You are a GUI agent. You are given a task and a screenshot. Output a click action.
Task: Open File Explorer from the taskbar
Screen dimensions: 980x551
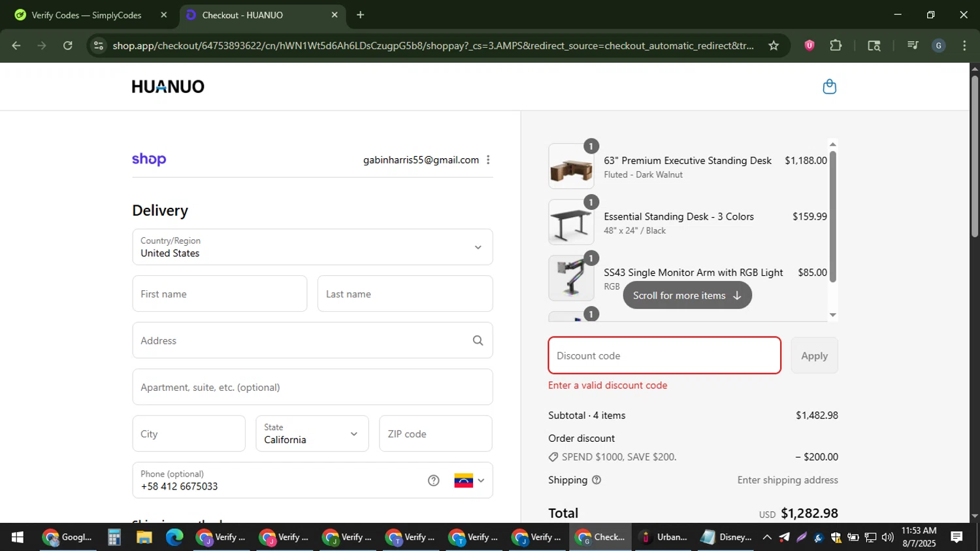pos(144,537)
